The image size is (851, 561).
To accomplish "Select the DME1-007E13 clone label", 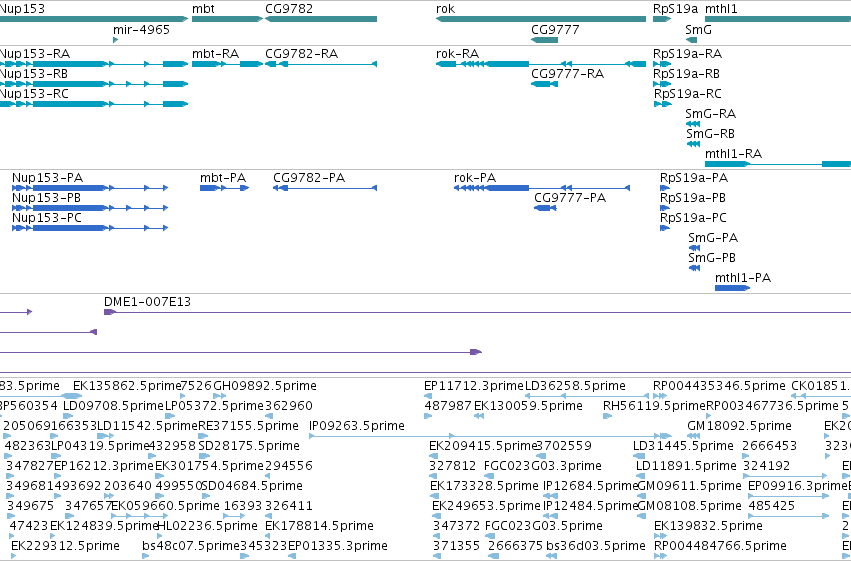I will [148, 302].
